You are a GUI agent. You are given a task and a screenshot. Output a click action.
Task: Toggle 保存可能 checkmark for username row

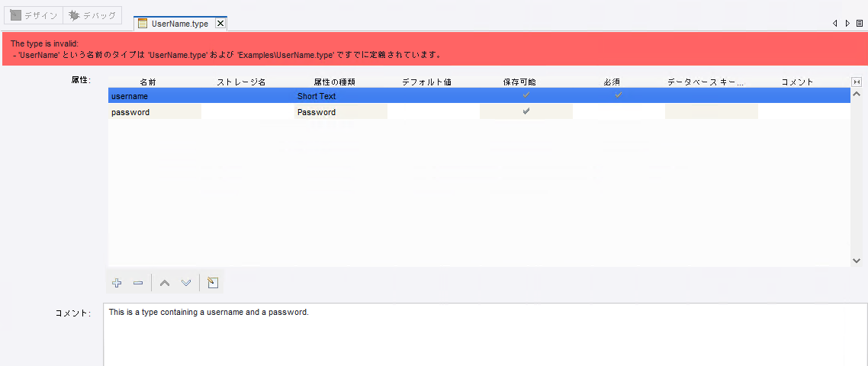click(526, 95)
